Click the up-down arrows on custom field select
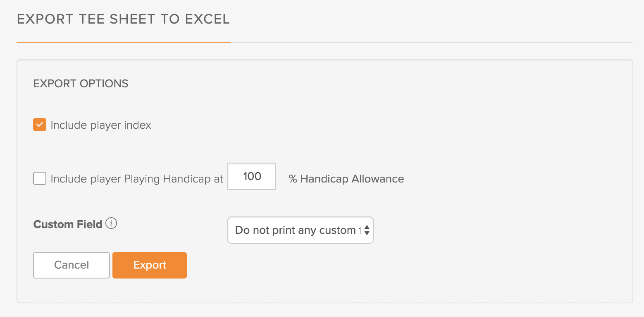Viewport: 644px width, 317px height. click(367, 231)
